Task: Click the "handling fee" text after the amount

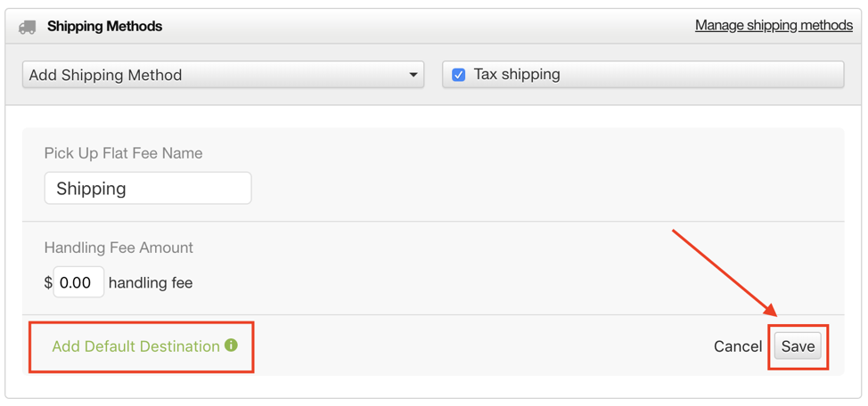Action: [151, 282]
